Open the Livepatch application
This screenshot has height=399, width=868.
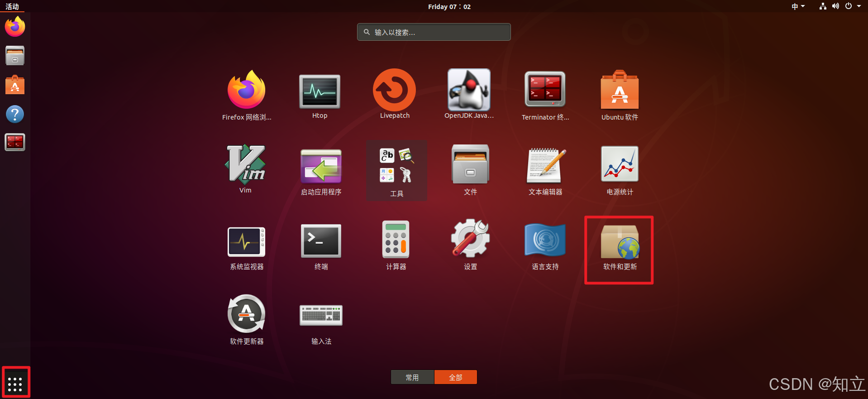point(394,90)
